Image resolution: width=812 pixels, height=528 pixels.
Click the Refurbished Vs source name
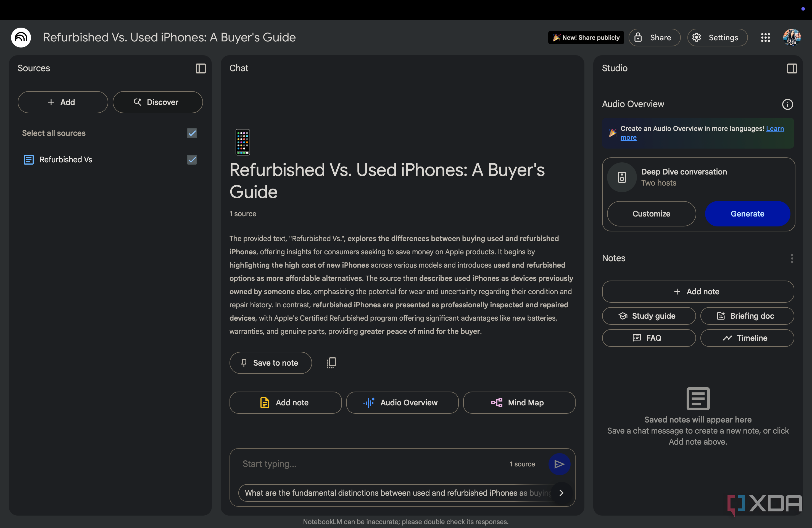pyautogui.click(x=66, y=160)
